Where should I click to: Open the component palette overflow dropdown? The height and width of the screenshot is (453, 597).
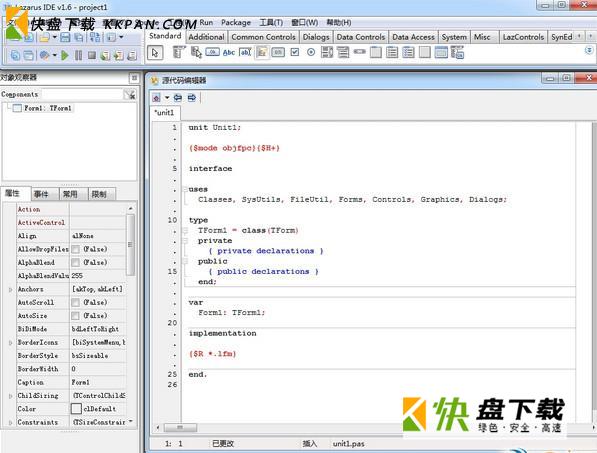pos(589,50)
